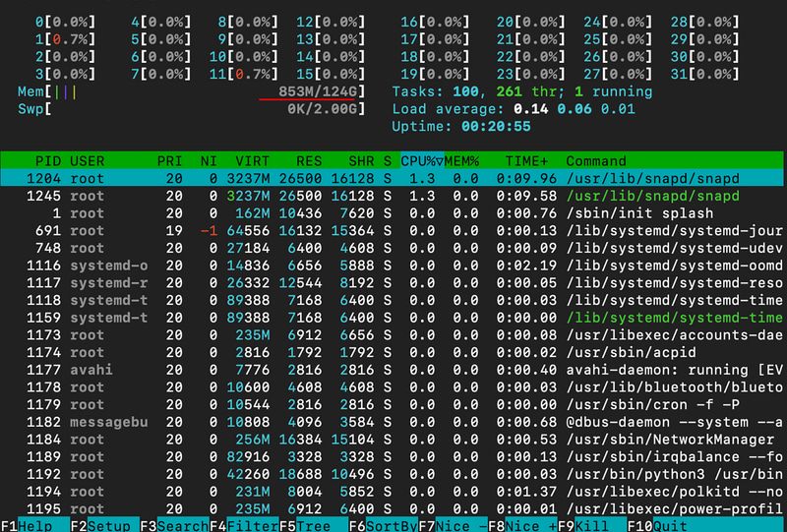Select the /usr/sbin/acpid process row
Screen dimensions: 787x532
click(x=392, y=352)
